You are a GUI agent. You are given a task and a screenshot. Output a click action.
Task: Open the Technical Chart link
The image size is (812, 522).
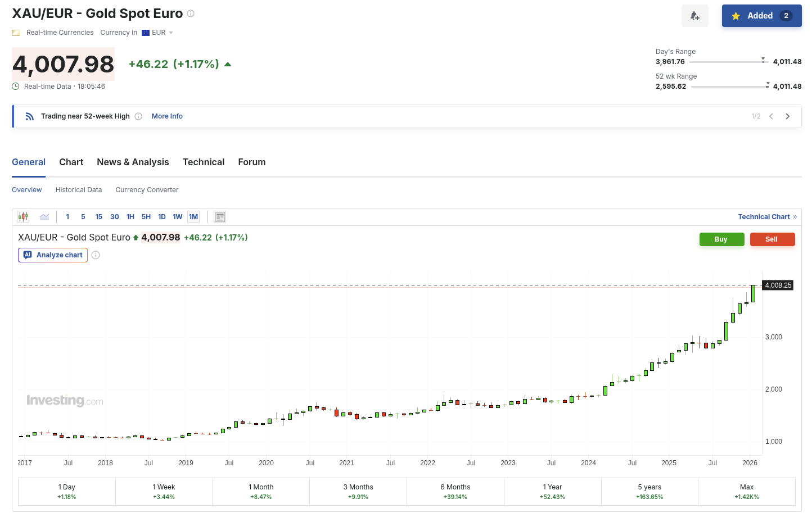(768, 217)
